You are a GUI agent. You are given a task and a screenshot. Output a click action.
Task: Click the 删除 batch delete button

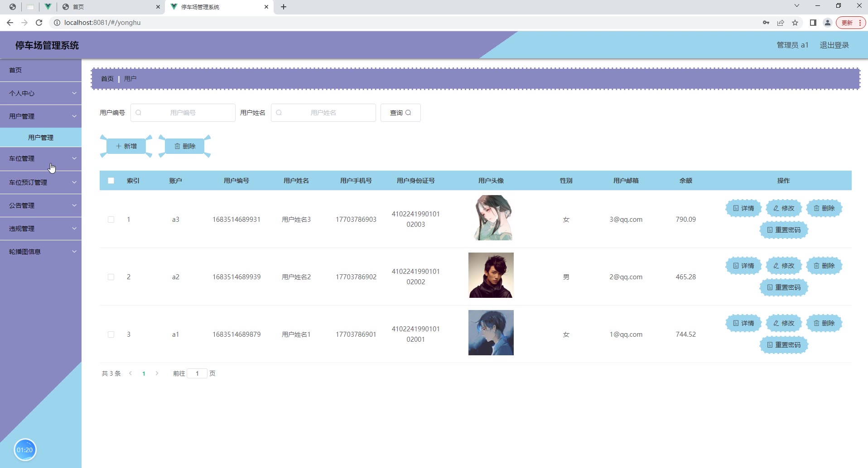[185, 146]
